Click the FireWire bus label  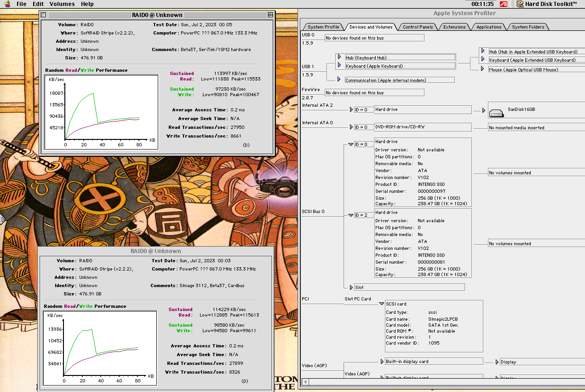[310, 89]
